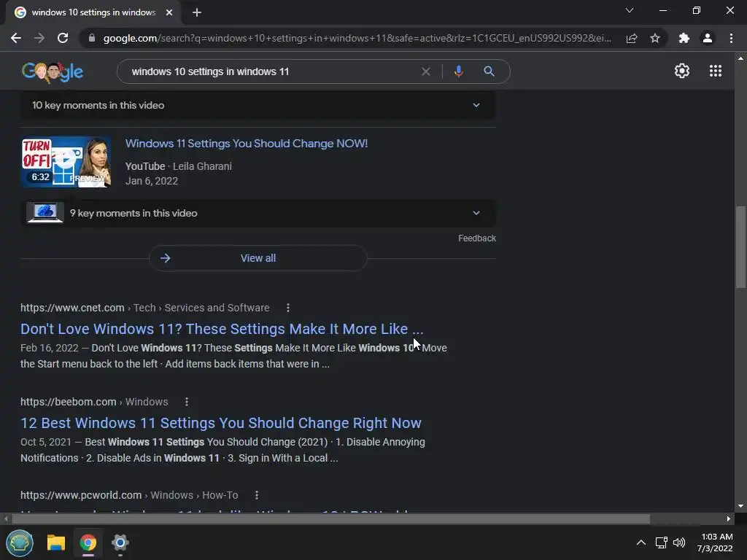Go back to the previous page
The width and height of the screenshot is (747, 560).
click(16, 38)
